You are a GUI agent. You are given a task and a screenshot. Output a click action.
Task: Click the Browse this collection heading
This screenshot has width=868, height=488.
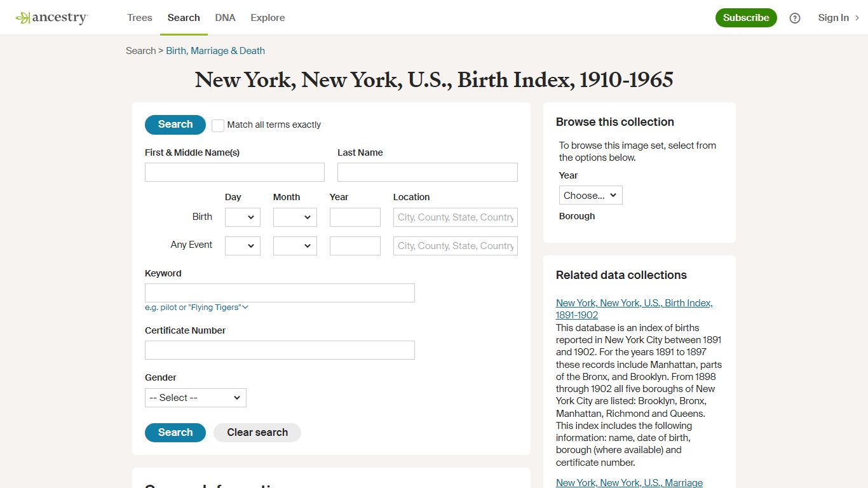coord(615,122)
